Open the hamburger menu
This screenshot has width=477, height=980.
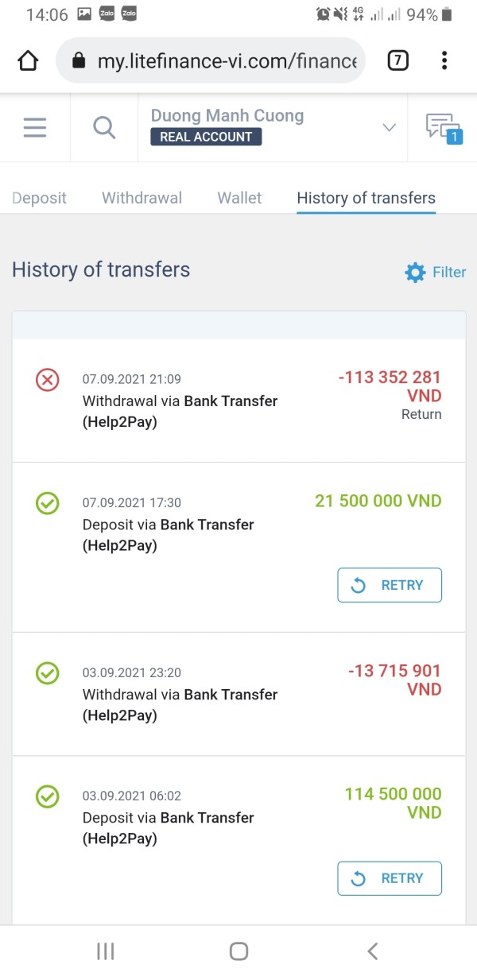pyautogui.click(x=35, y=127)
